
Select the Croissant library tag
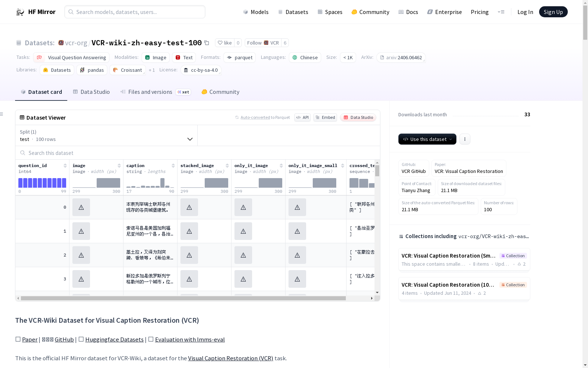pos(128,70)
